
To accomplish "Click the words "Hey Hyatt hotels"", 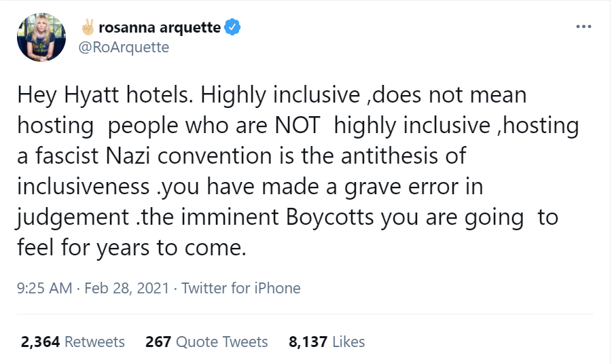I will (92, 96).
